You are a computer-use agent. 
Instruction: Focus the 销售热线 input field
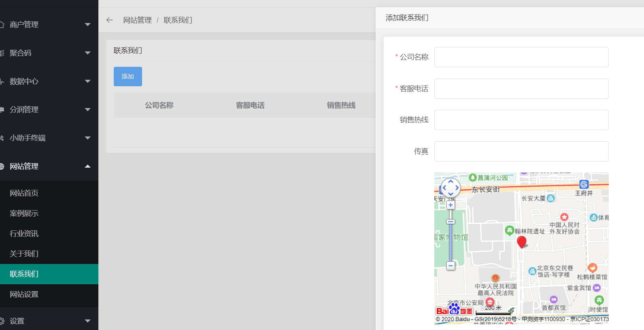pyautogui.click(x=521, y=120)
